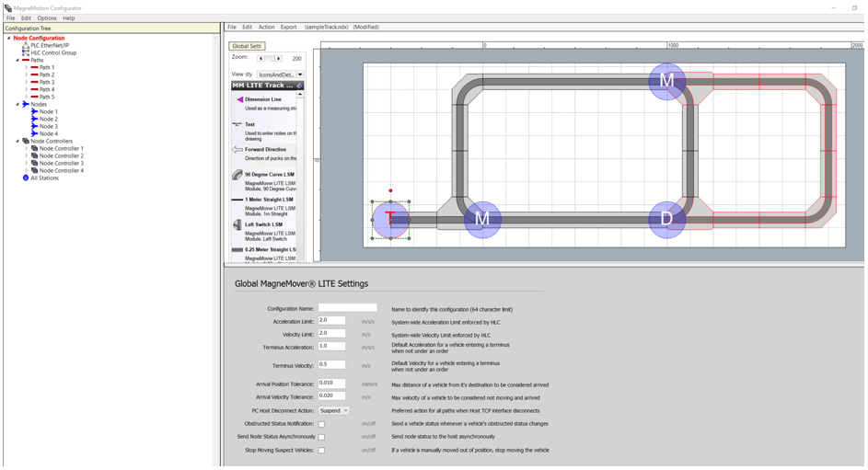This screenshot has width=868, height=470.
Task: Open the main Edit menu
Action: click(26, 18)
